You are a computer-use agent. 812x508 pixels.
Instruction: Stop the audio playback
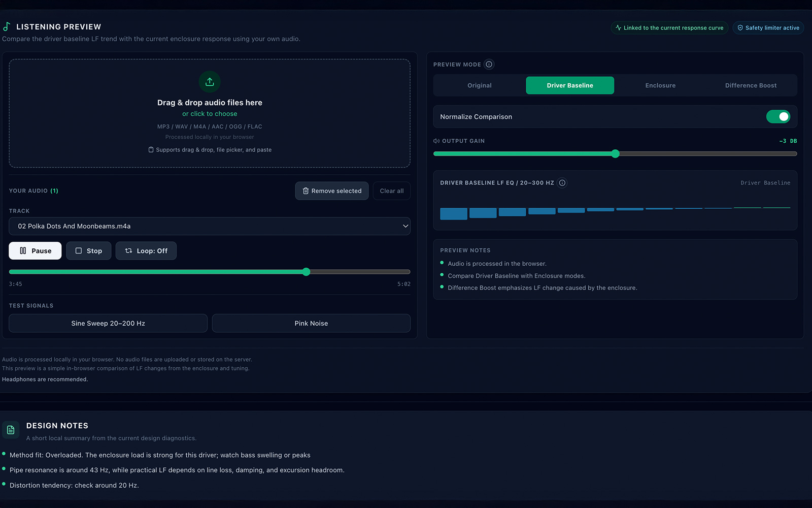[x=89, y=251]
